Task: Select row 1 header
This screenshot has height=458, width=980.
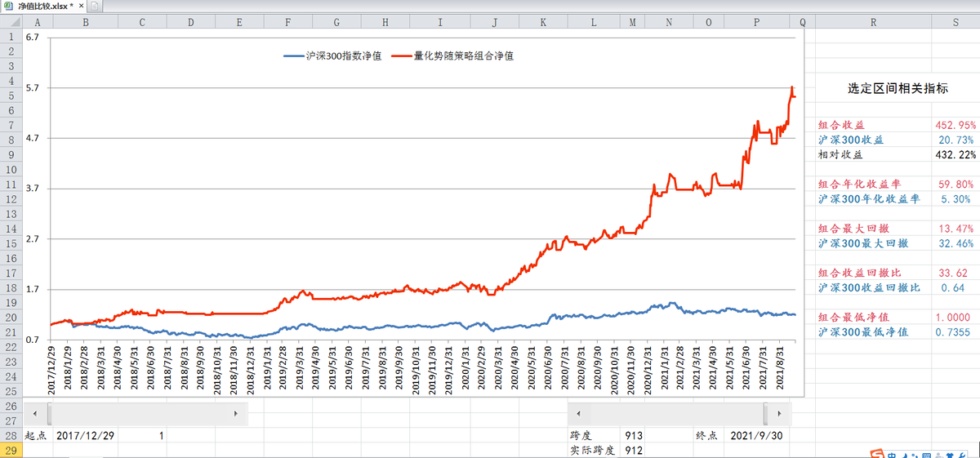Action: click(x=11, y=37)
